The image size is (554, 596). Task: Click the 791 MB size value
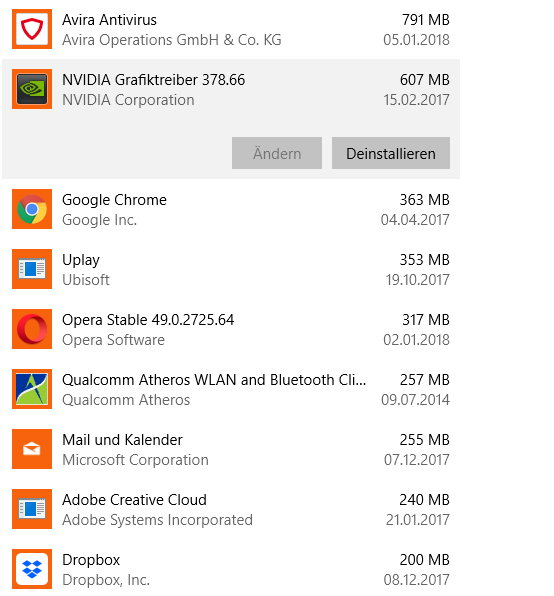[426, 20]
